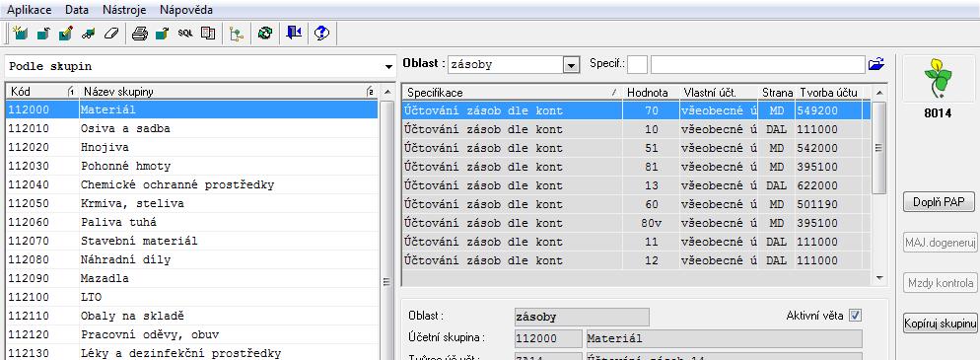Click the cell with account 549200
Viewport: 980px width, 360px height.
click(828, 110)
